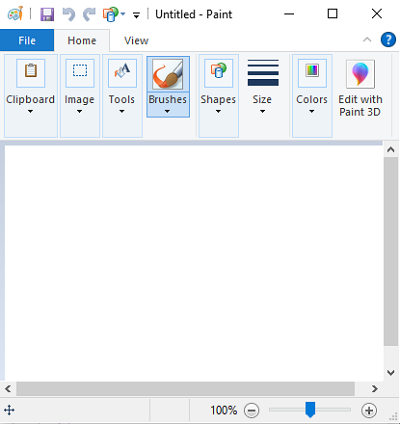Screen dimensions: 400x424
Task: Expand the Colors dropdown arrow
Action: coord(312,112)
